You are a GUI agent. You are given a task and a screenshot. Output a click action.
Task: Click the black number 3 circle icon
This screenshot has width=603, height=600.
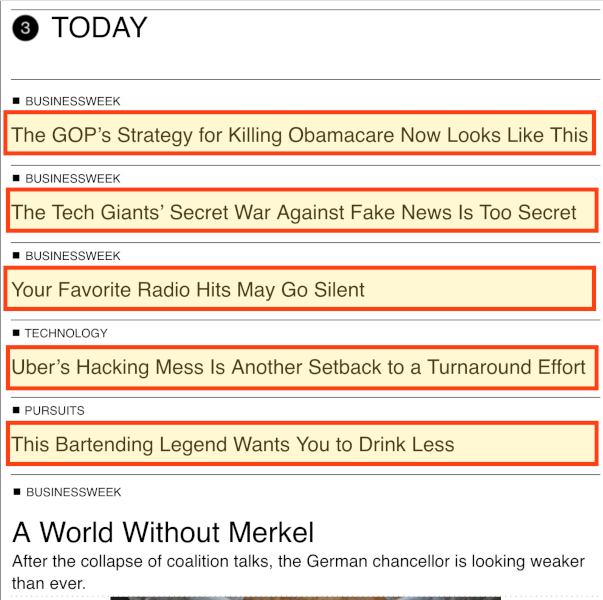point(25,28)
